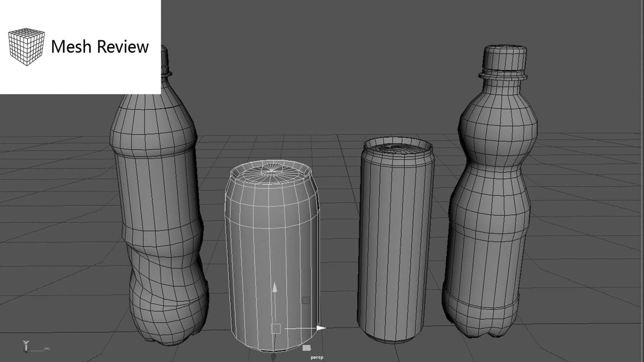Click the 'Mesh Review' title text

tap(100, 47)
